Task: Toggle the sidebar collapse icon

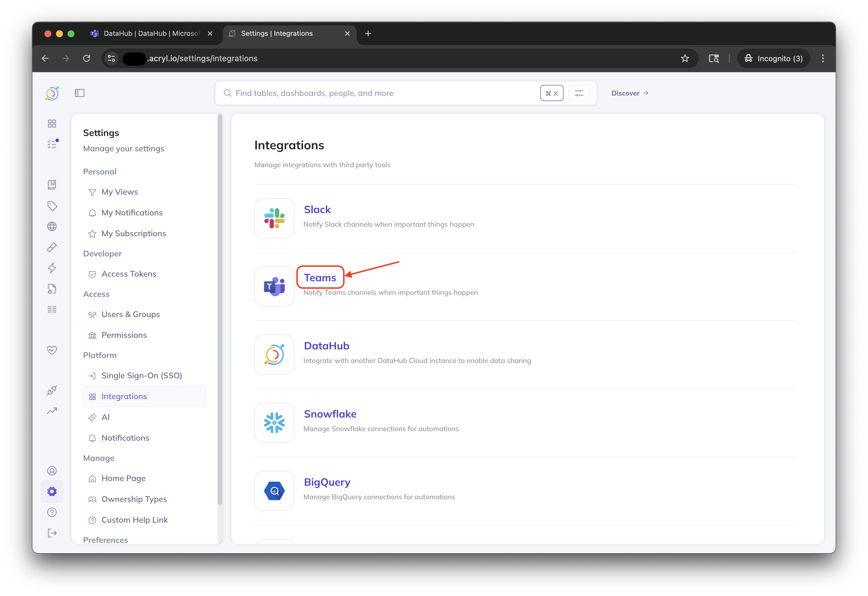Action: coord(80,93)
